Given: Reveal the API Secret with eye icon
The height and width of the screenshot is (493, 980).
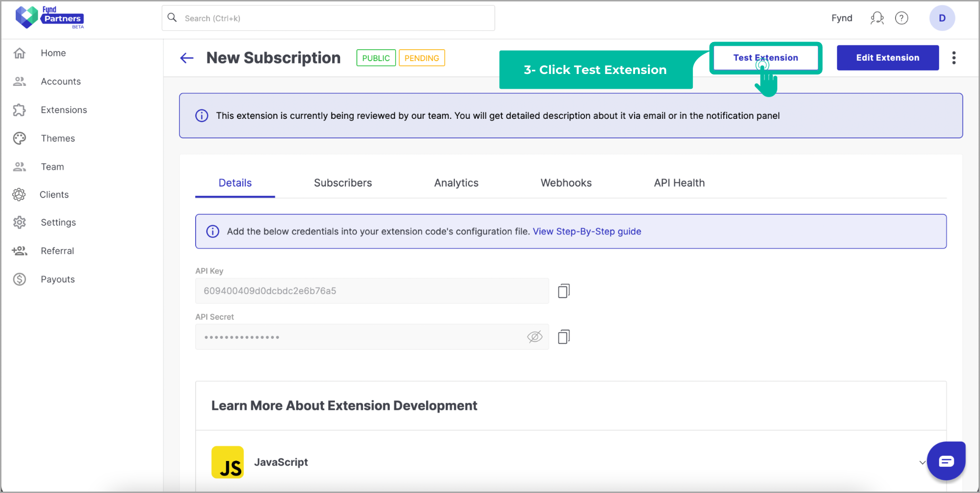Looking at the screenshot, I should [x=535, y=337].
